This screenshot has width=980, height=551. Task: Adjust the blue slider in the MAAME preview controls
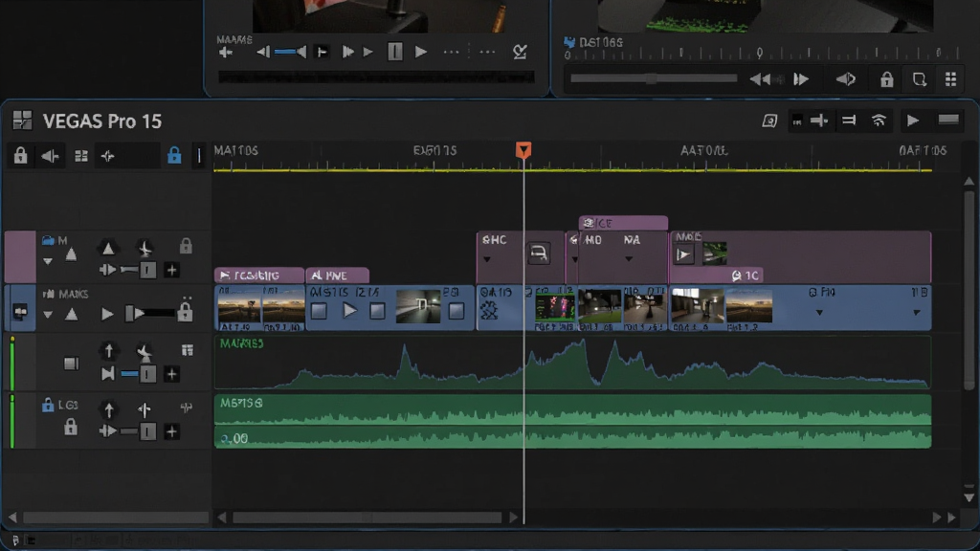click(285, 52)
